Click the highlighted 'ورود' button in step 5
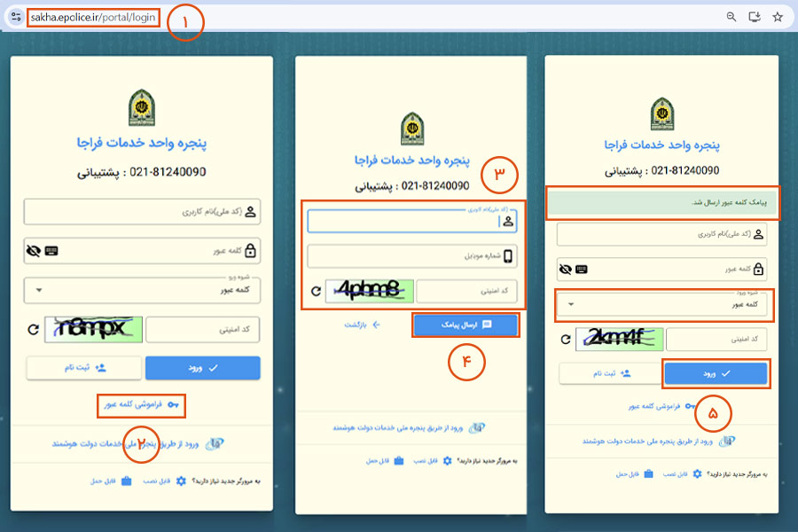 [716, 374]
